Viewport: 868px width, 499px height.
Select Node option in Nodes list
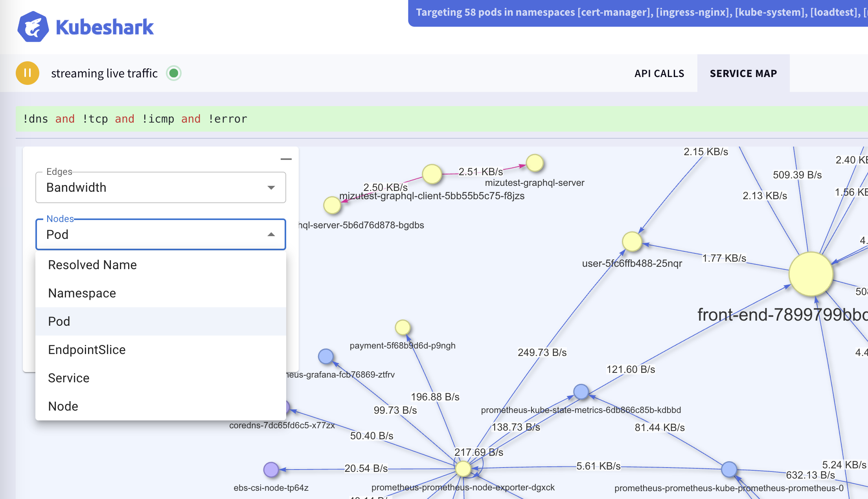160,406
